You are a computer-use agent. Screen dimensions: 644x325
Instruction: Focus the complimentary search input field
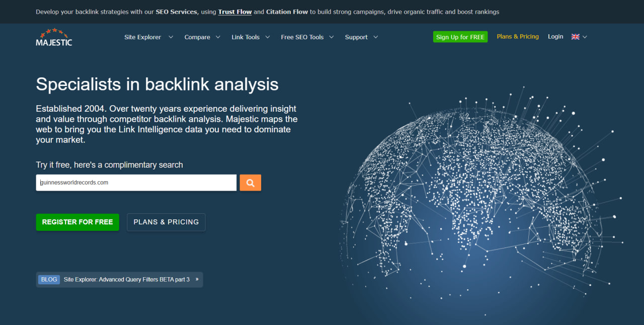(136, 183)
